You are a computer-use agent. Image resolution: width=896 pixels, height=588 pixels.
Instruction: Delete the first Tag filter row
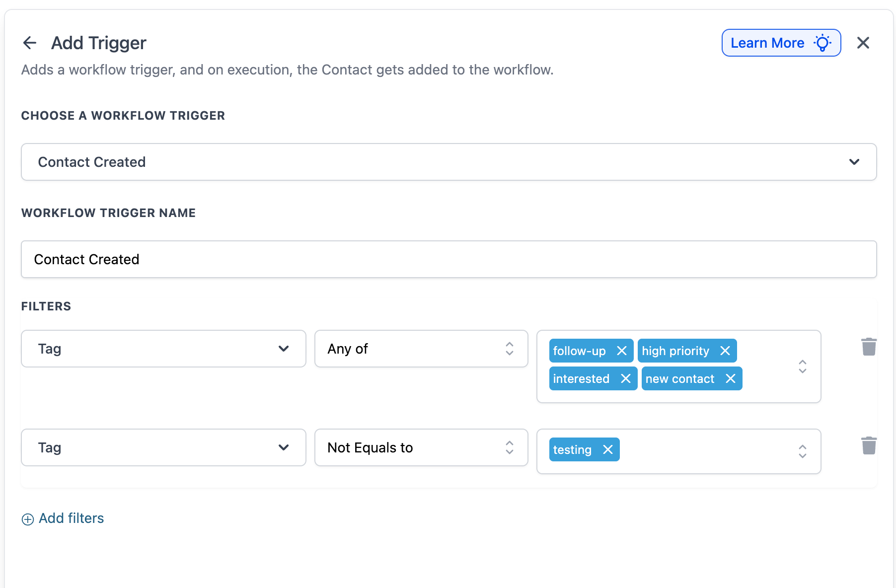[868, 347]
